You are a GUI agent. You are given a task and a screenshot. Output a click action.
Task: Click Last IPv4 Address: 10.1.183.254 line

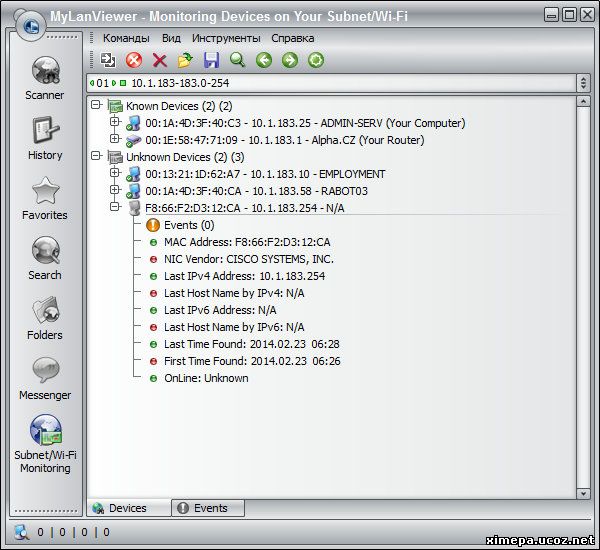(245, 276)
